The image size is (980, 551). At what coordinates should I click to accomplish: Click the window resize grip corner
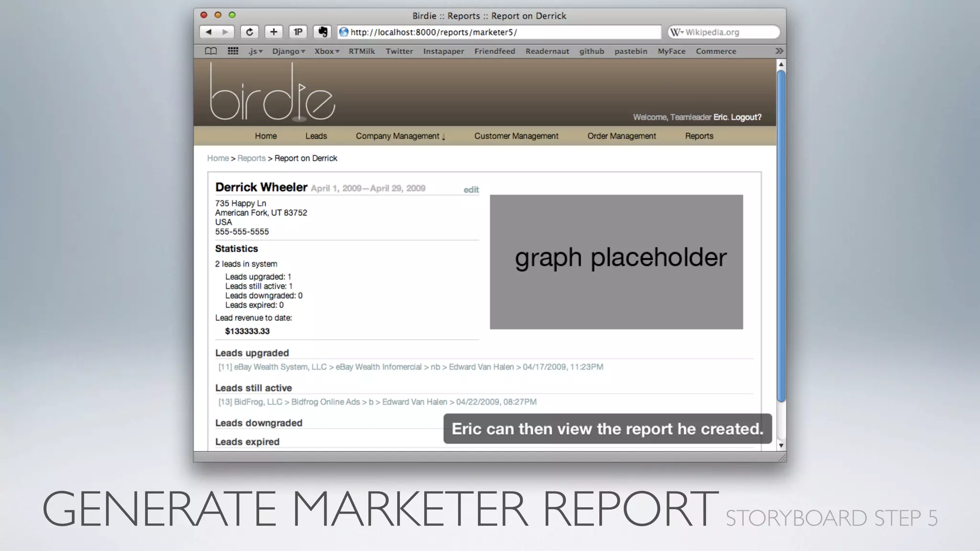(782, 458)
